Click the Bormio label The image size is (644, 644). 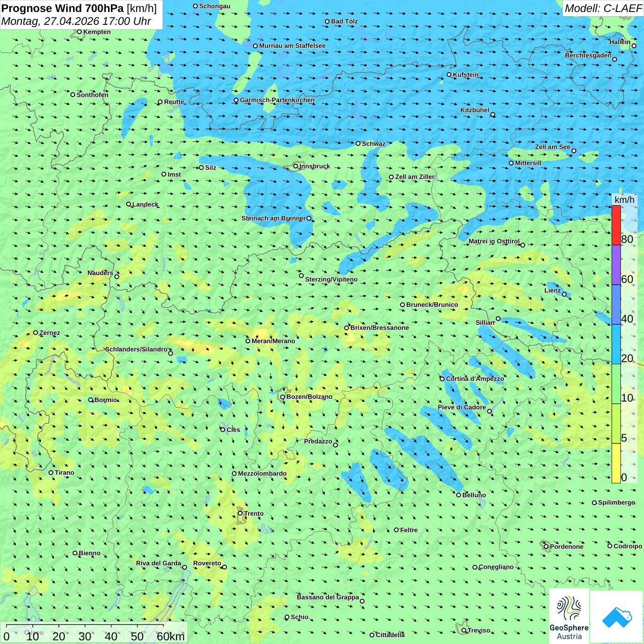point(106,400)
